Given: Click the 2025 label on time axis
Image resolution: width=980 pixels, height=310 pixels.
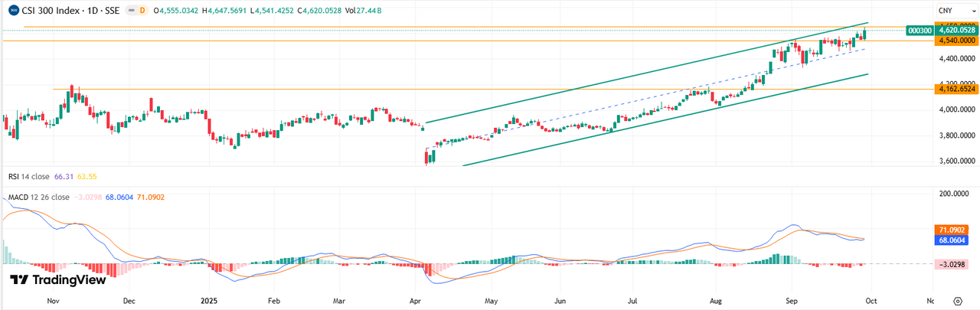Looking at the screenshot, I should 210,302.
